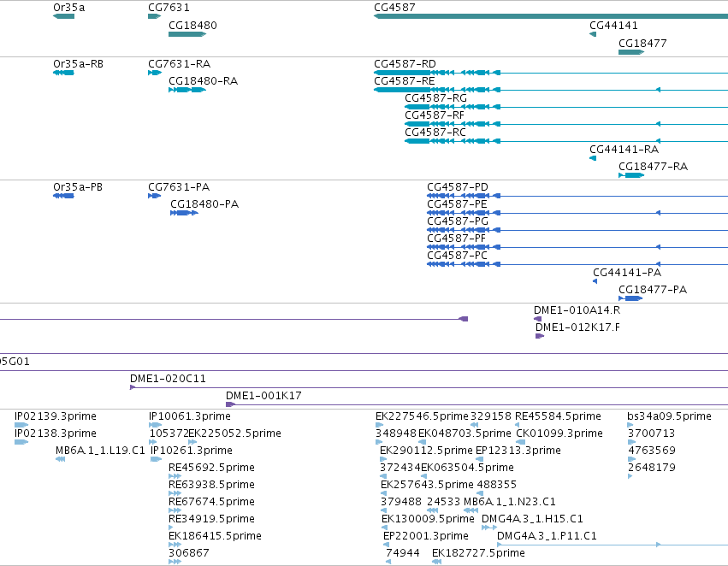Select EST IP10261.3prime

(156, 459)
